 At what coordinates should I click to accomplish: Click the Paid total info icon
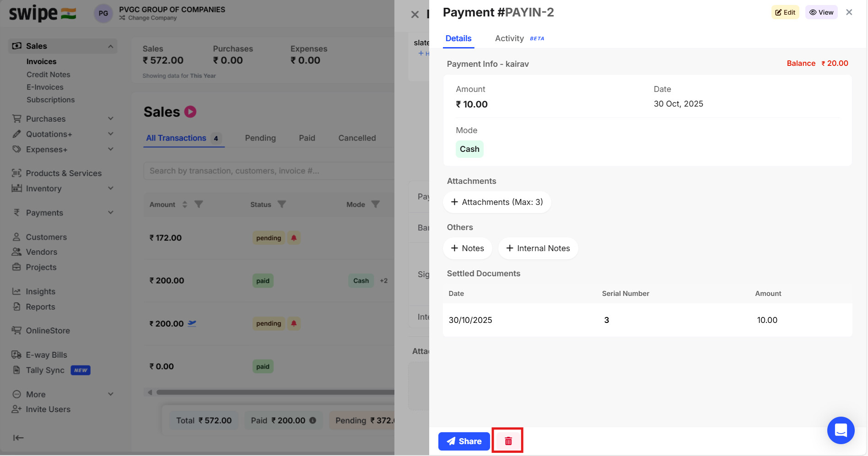click(313, 420)
